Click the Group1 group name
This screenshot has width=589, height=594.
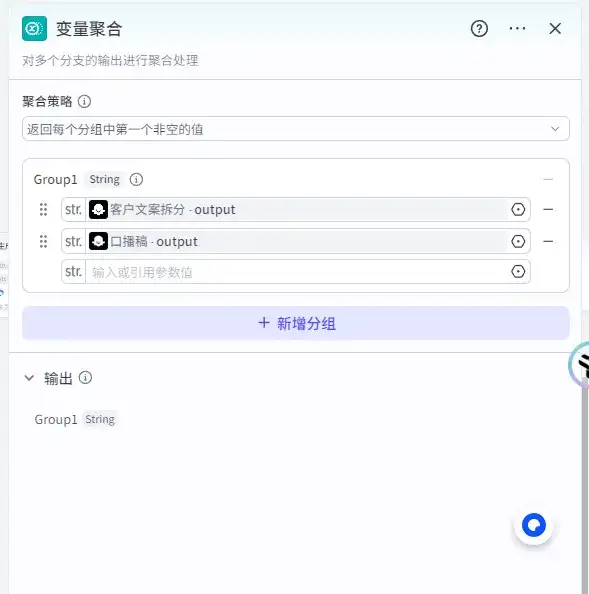tap(55, 180)
